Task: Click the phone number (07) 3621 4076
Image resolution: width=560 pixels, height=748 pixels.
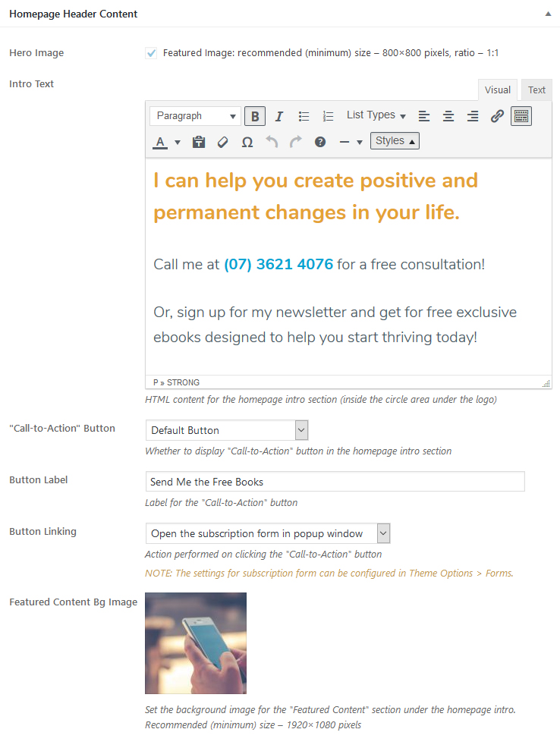Action: click(x=278, y=264)
